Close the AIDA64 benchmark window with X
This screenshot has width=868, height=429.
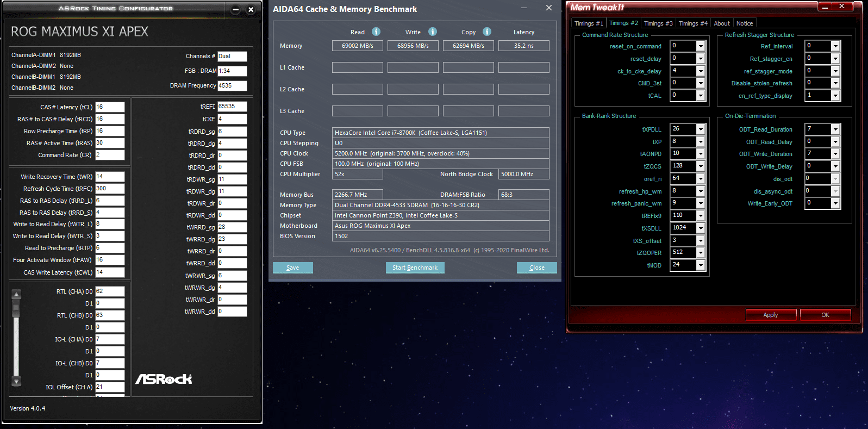[549, 8]
